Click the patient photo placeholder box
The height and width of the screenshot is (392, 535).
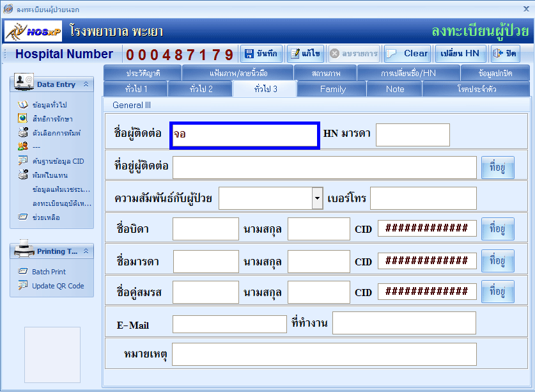coord(52,355)
